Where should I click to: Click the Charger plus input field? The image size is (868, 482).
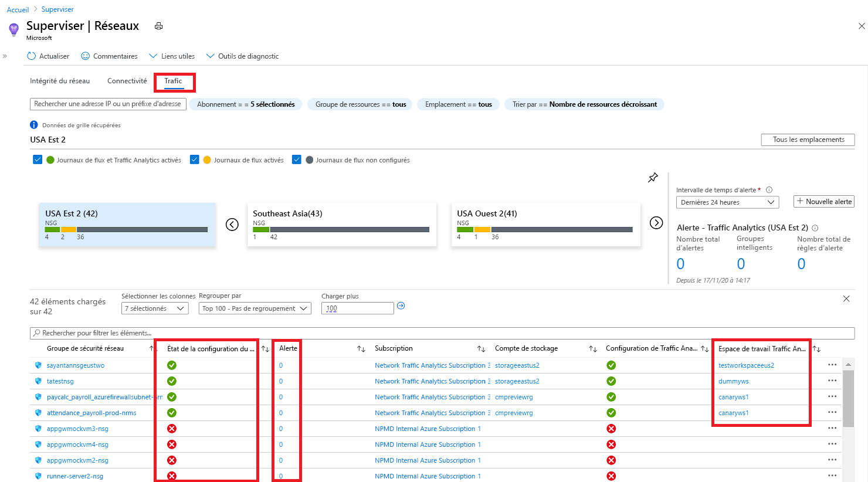pyautogui.click(x=357, y=308)
